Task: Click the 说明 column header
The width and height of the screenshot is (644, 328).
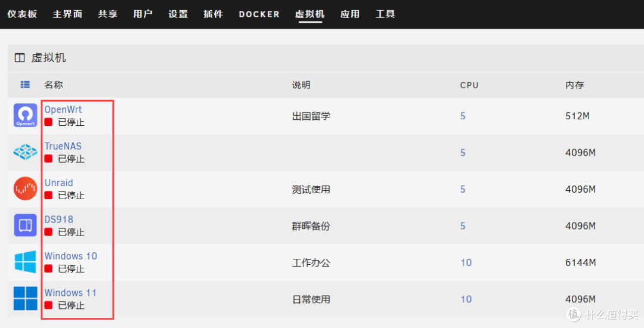Action: 301,85
